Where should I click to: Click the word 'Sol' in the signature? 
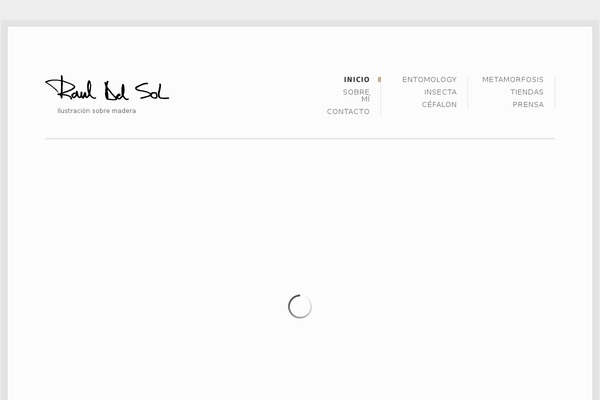point(152,91)
